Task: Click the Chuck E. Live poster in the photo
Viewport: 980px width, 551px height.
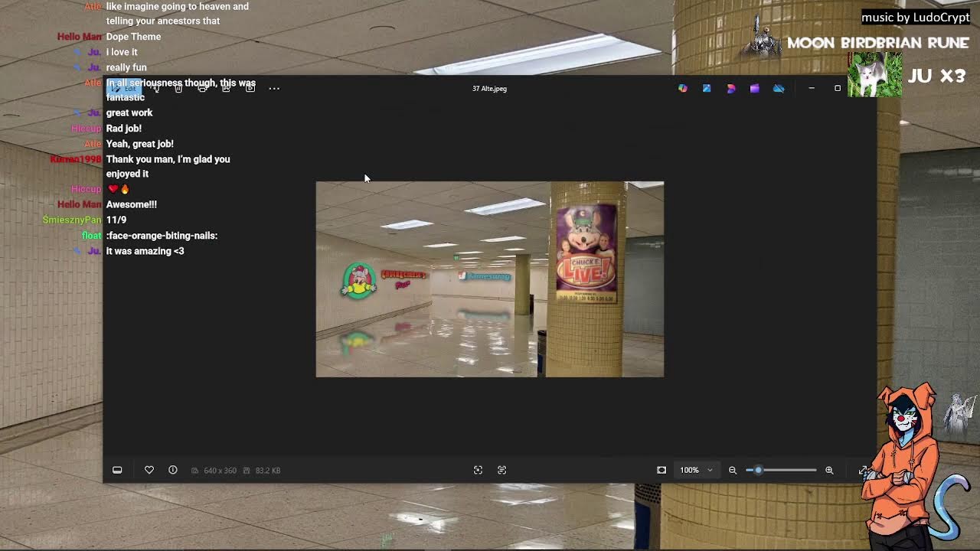Action: click(586, 253)
